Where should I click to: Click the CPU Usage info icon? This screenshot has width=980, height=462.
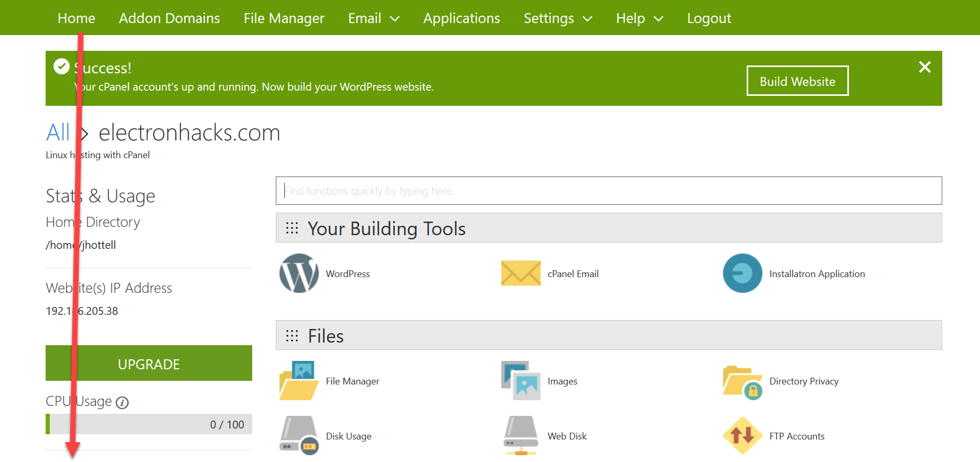click(x=122, y=403)
